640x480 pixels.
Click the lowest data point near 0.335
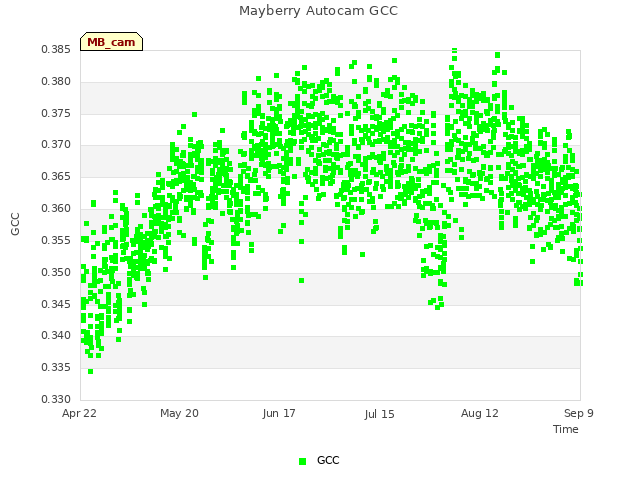pyautogui.click(x=91, y=371)
